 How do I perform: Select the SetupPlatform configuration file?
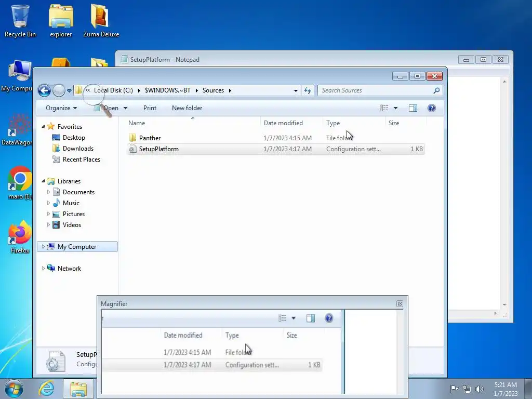tap(275, 149)
